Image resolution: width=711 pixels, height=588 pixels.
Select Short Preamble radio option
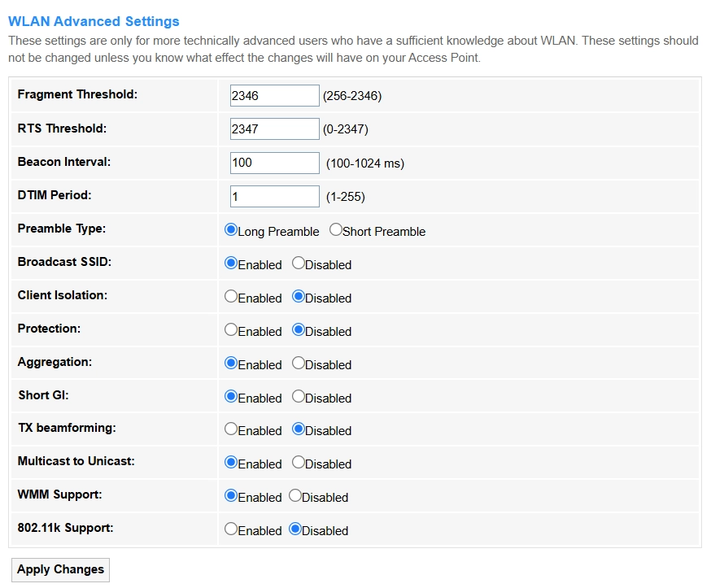click(x=336, y=230)
